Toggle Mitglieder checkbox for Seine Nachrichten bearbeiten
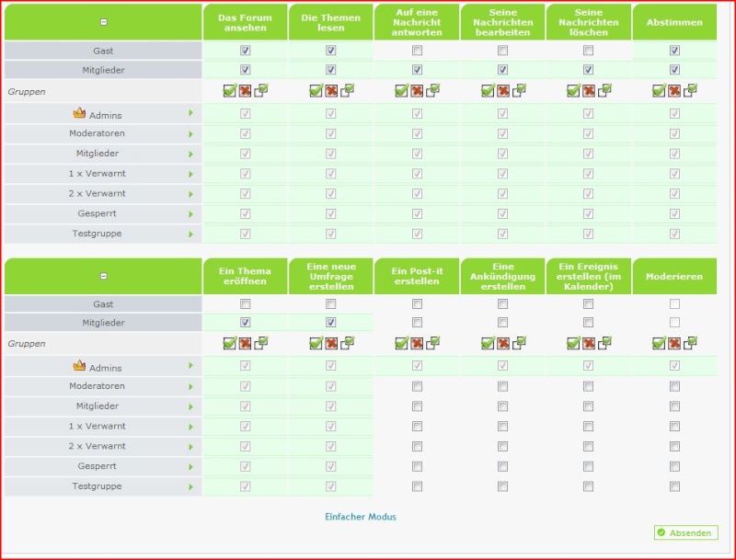Screen dimensions: 736x560 (502, 69)
